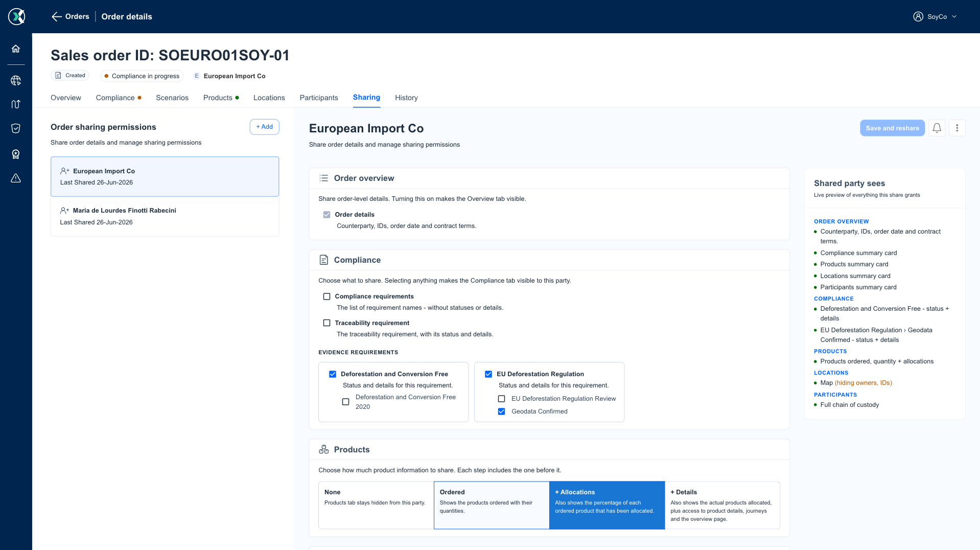Open the shield compliance icon in sidebar
This screenshot has height=550, width=980.
[x=16, y=128]
